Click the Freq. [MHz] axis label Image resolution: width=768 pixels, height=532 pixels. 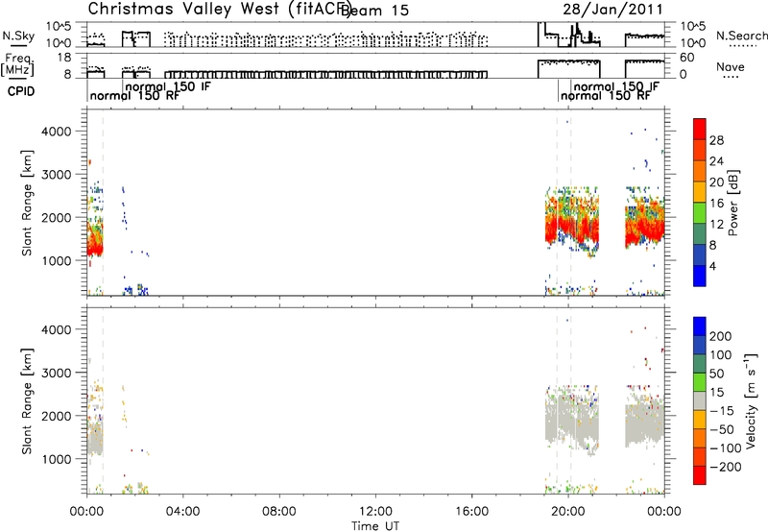click(17, 65)
